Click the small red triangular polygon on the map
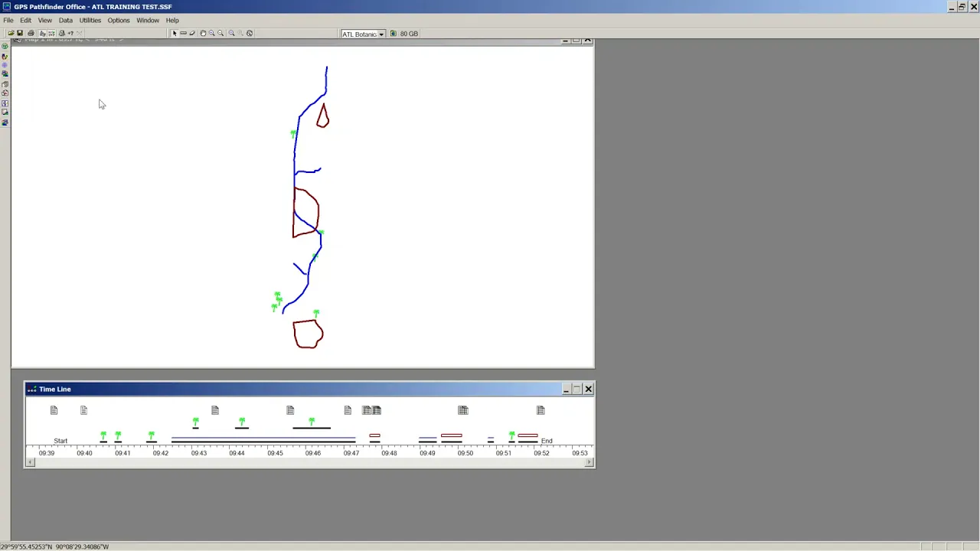This screenshot has width=980, height=551. point(322,116)
